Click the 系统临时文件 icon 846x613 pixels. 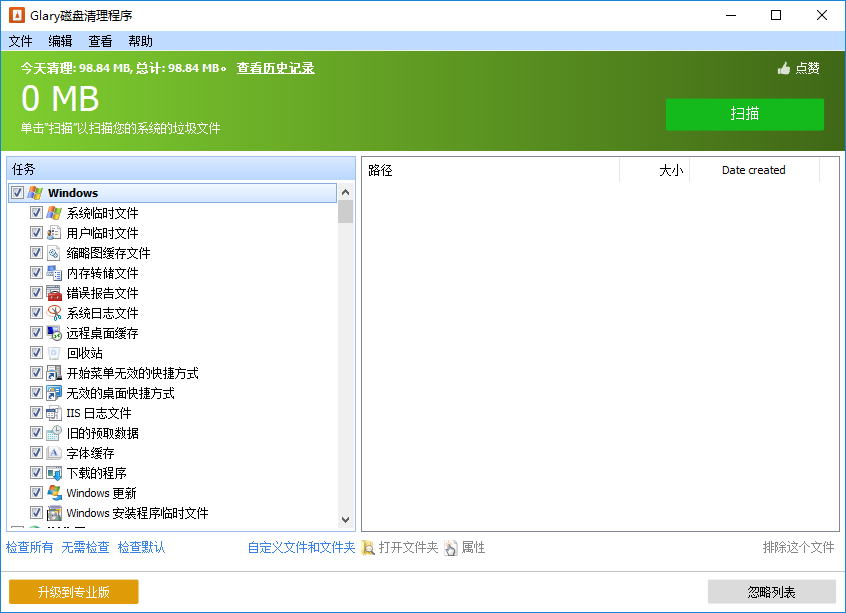pos(54,213)
